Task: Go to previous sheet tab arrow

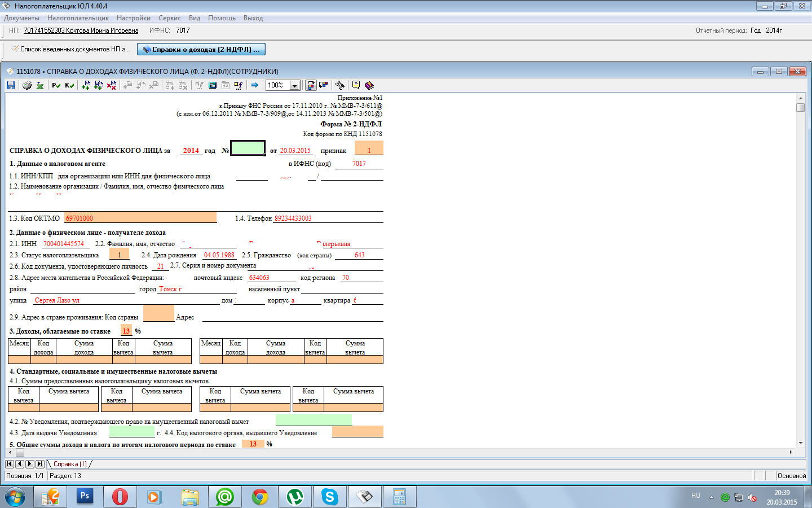Action: point(20,464)
